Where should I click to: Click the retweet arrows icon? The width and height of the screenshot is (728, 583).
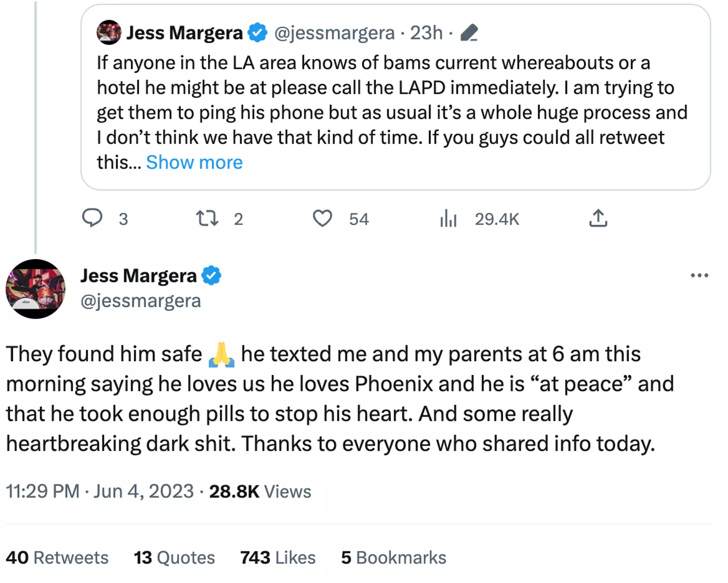pyautogui.click(x=207, y=218)
